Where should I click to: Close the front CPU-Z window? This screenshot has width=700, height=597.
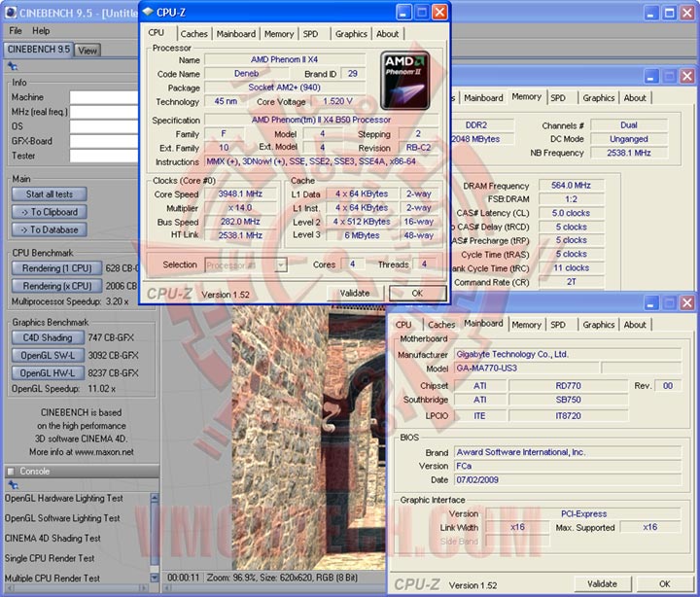[x=439, y=13]
